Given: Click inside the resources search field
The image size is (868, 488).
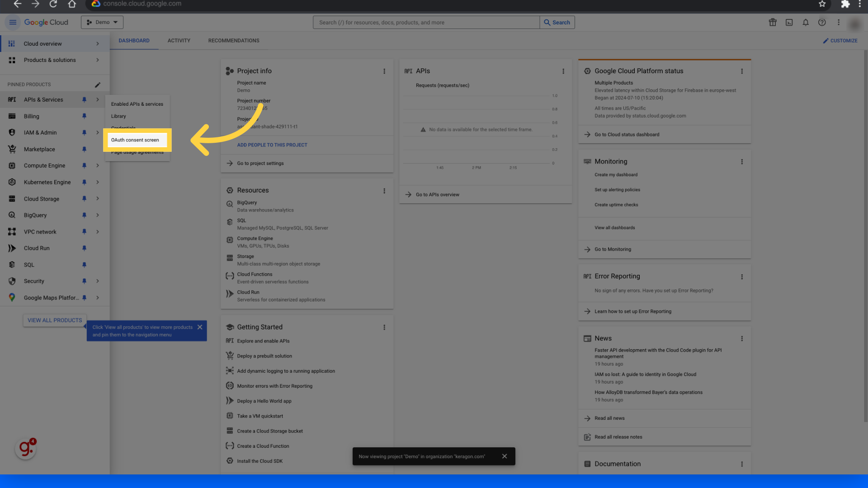Looking at the screenshot, I should (425, 22).
